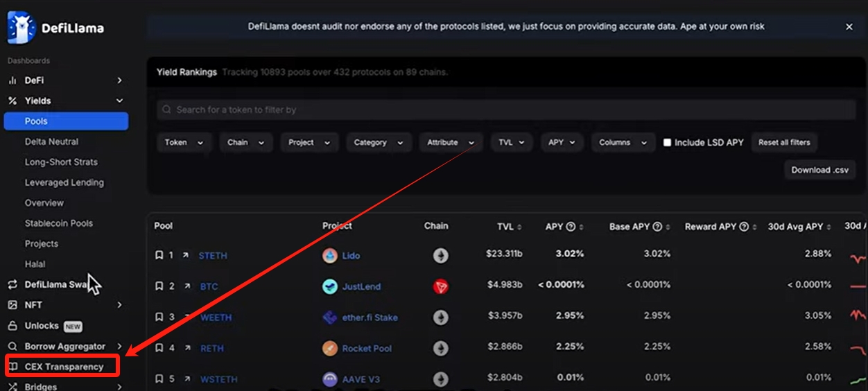Screen dimensions: 868x391
Task: Open the STETH external link arrow
Action: click(x=186, y=255)
